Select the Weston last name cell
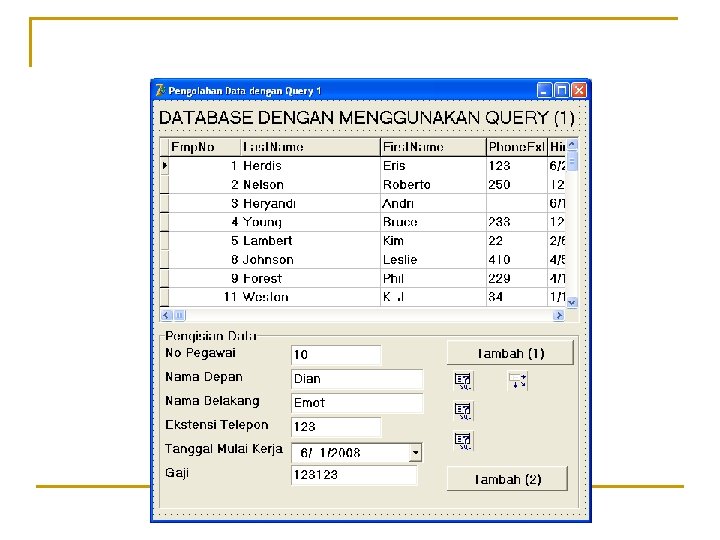This screenshot has height=540, width=720. coord(310,297)
